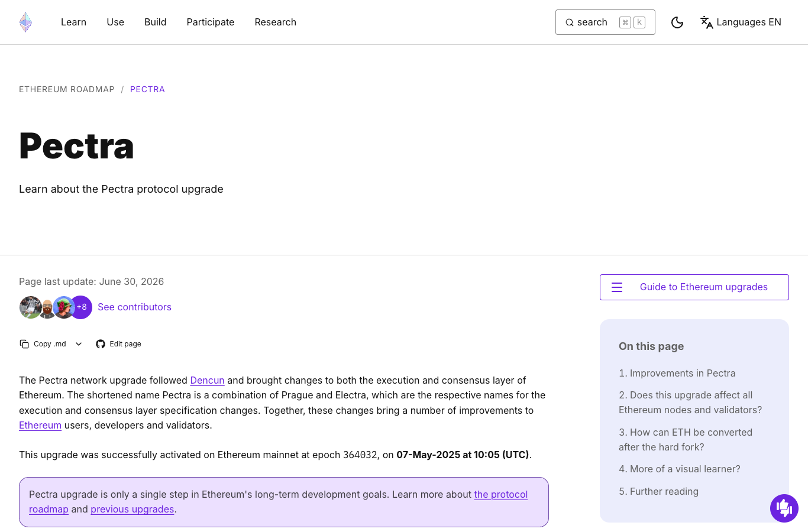Open the Ethereum link in paragraph
This screenshot has width=808, height=532.
[x=40, y=425]
